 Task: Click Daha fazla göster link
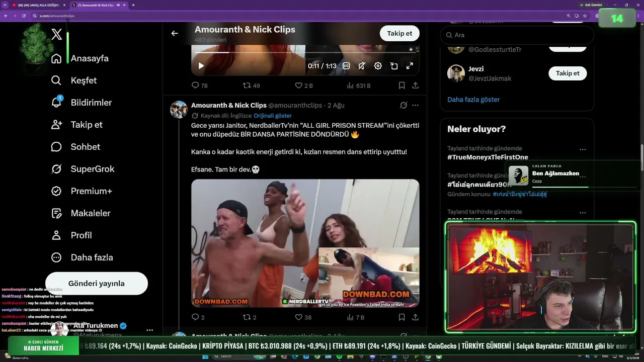[x=473, y=100]
